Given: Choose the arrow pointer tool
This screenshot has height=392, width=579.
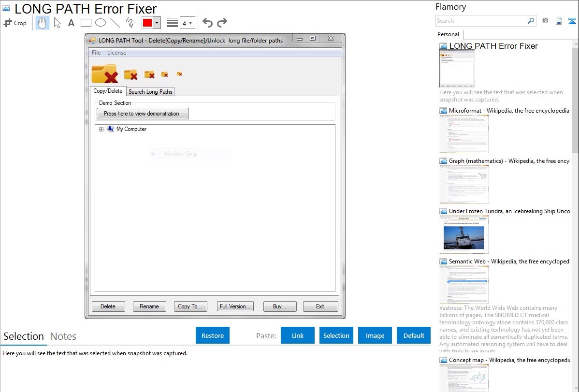Looking at the screenshot, I should click(57, 23).
